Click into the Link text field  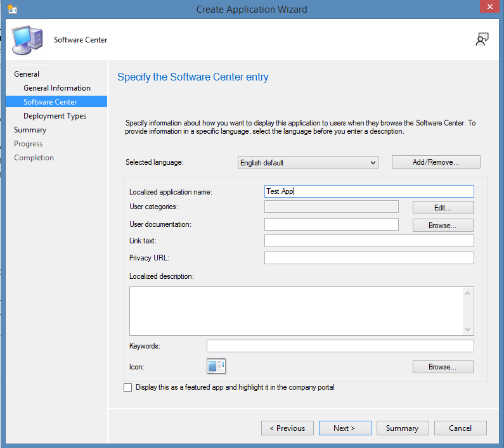click(x=369, y=241)
